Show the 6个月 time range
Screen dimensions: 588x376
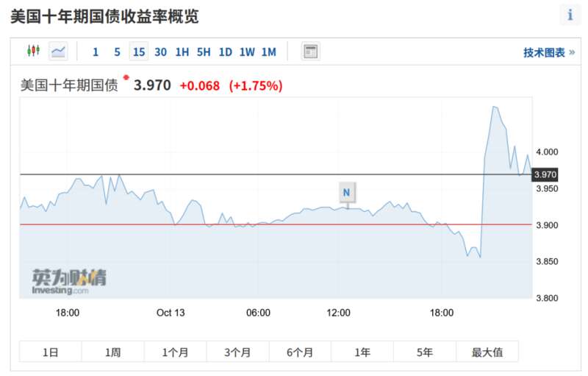[300, 352]
